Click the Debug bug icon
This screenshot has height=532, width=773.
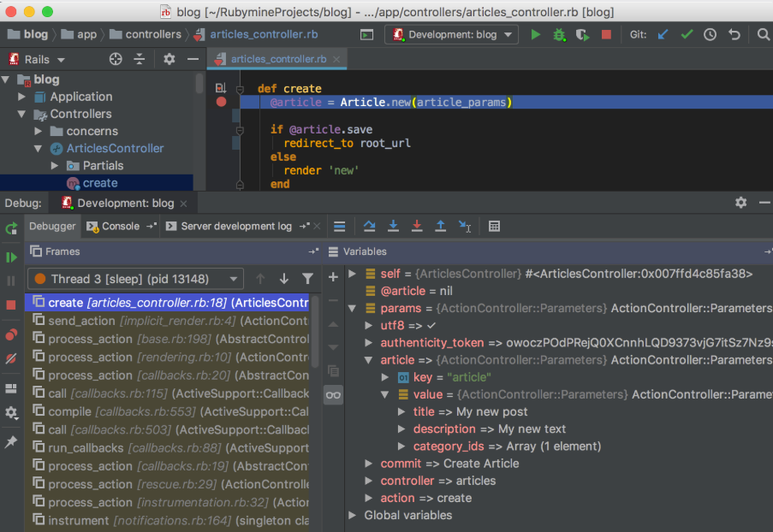coord(559,34)
